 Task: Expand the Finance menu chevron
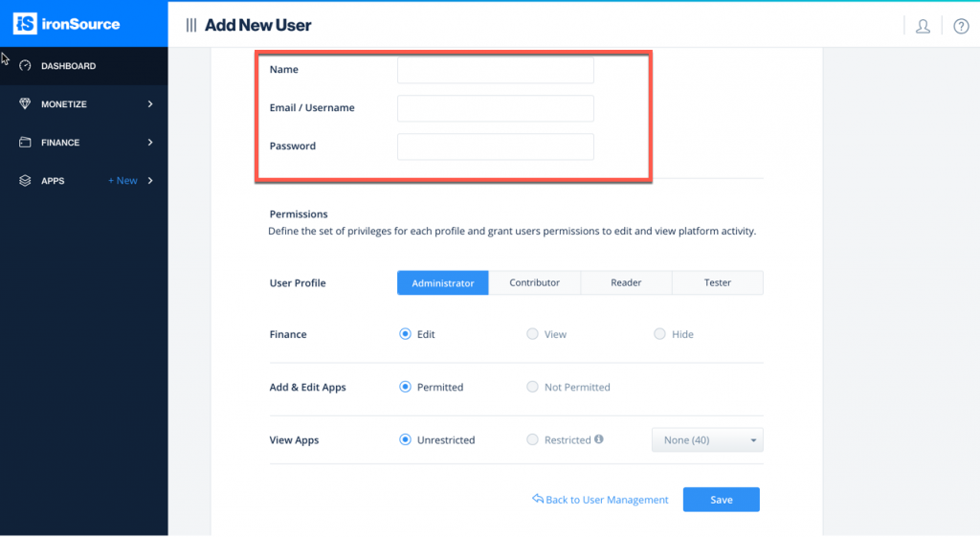tap(150, 143)
